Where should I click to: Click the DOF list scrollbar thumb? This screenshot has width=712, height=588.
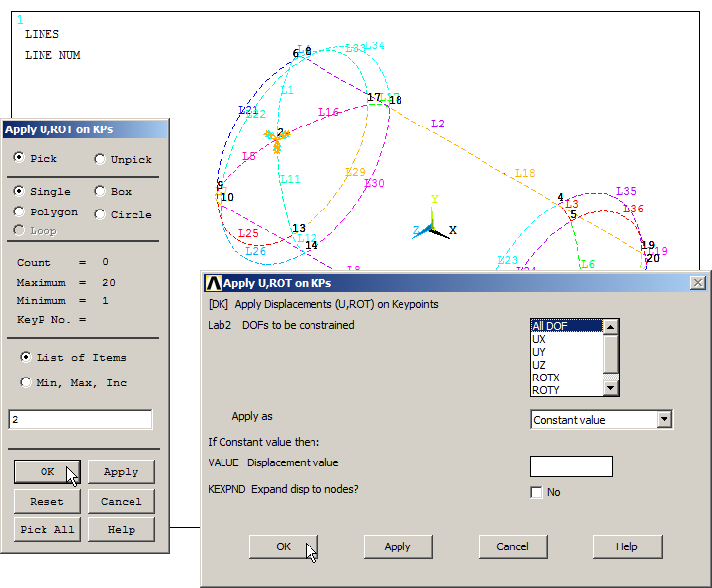point(611,354)
